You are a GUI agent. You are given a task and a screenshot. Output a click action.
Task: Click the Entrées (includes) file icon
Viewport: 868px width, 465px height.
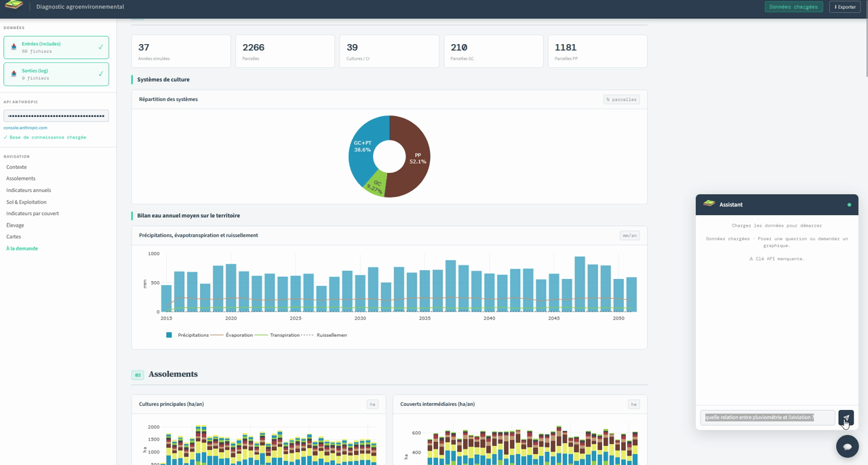14,48
